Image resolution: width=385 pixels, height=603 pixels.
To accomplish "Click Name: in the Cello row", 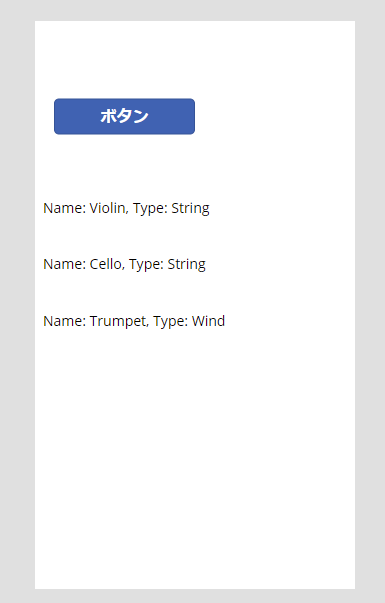I will [65, 264].
